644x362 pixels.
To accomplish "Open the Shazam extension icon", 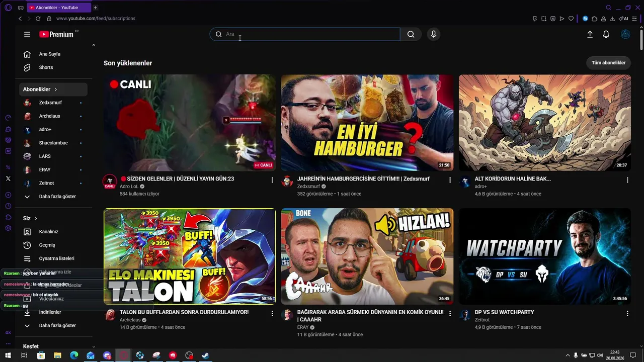I will (586, 19).
